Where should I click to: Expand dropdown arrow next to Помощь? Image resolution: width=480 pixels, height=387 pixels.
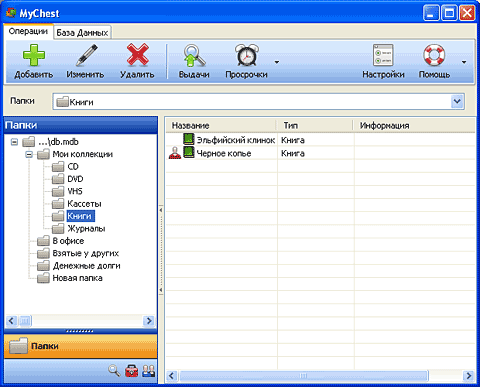coord(464,62)
